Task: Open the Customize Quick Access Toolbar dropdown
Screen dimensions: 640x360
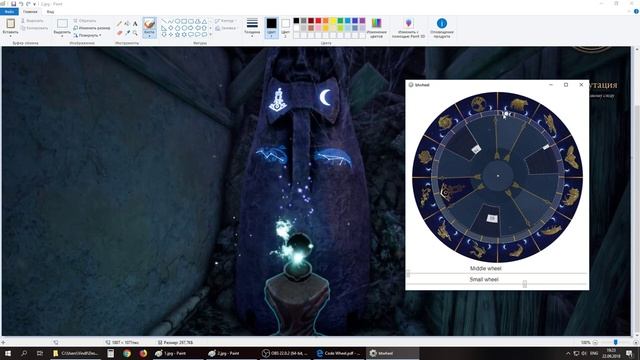Action: click(35, 4)
